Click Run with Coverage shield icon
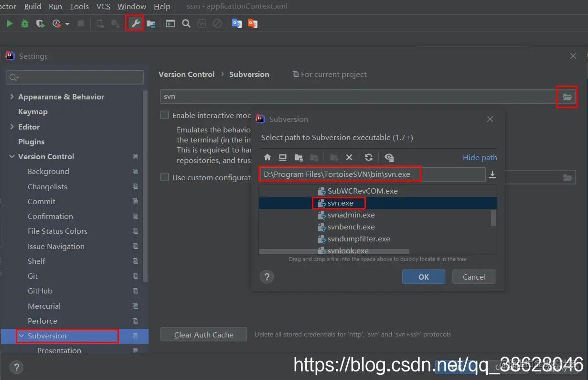This screenshot has width=588, height=380. tap(40, 23)
